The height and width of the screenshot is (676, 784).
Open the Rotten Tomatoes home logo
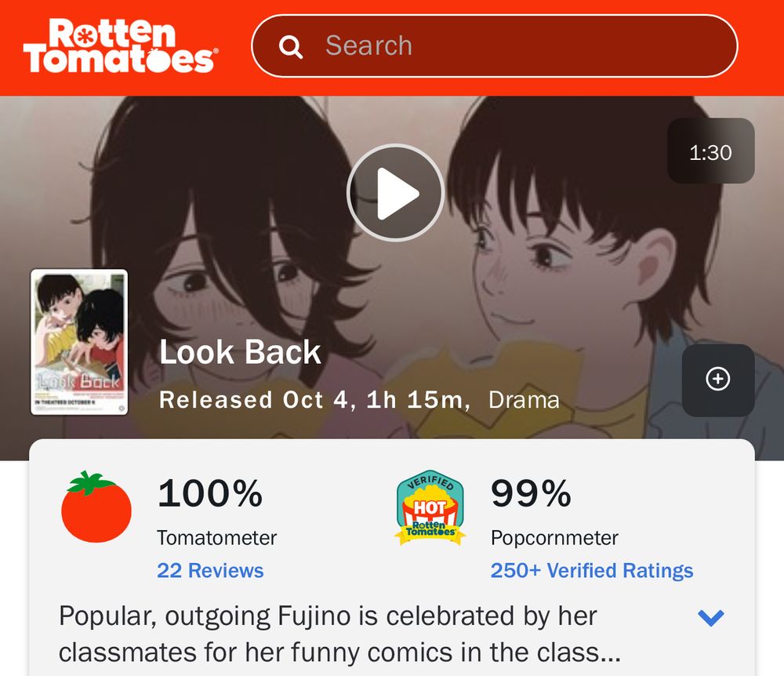120,46
